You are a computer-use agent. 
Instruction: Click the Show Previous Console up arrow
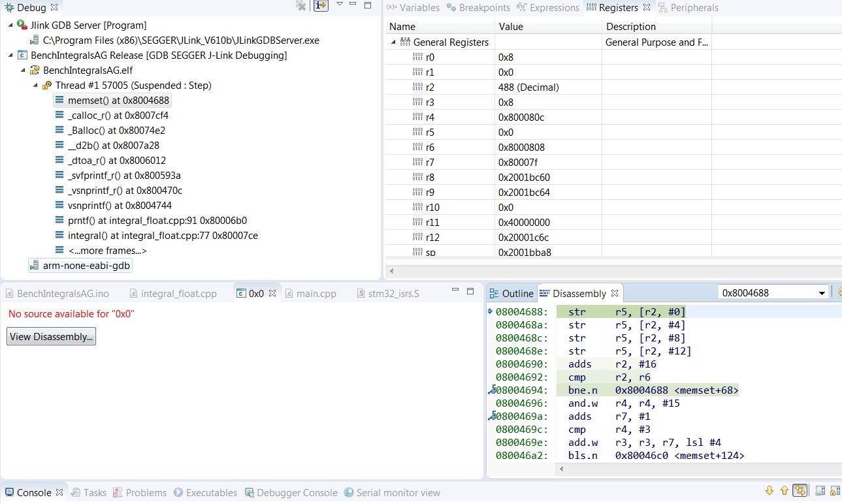coord(784,491)
